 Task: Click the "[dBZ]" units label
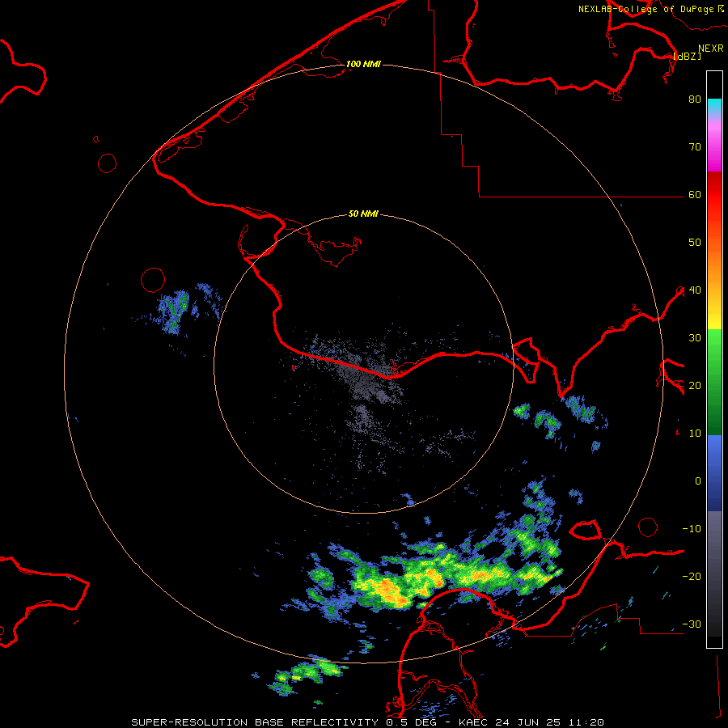[x=687, y=57]
